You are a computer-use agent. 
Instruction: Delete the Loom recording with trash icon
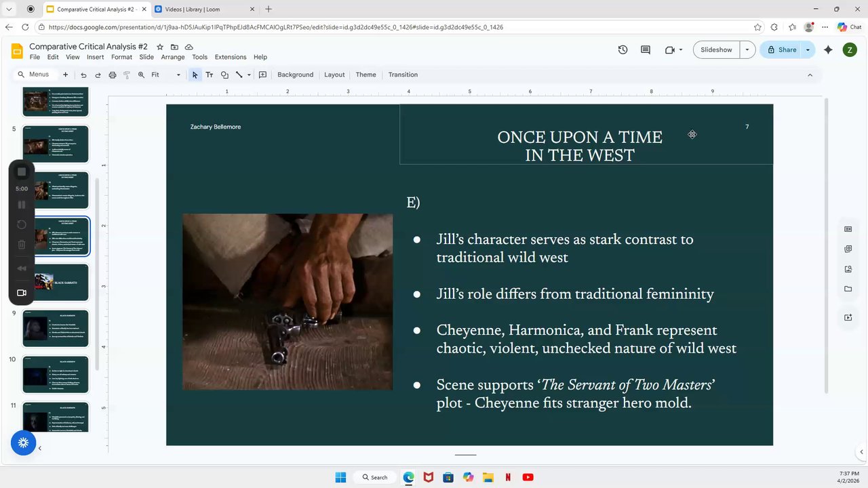pyautogui.click(x=22, y=245)
